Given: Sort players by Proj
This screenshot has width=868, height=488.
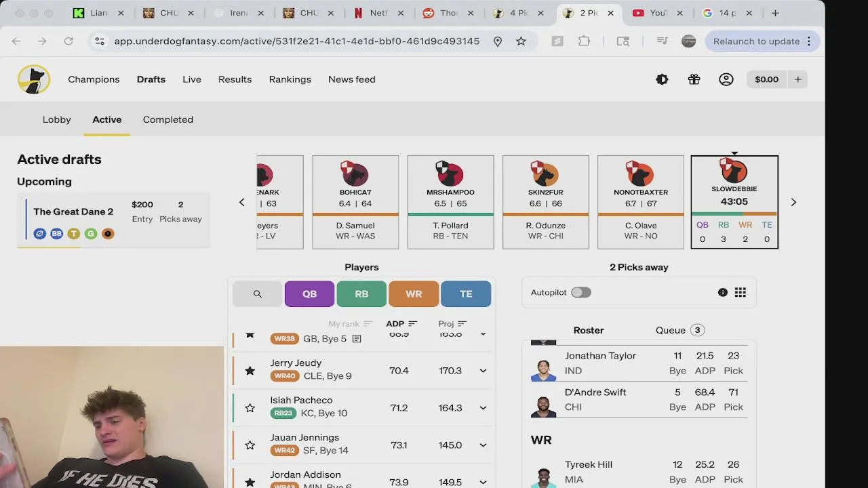Looking at the screenshot, I should click(452, 324).
